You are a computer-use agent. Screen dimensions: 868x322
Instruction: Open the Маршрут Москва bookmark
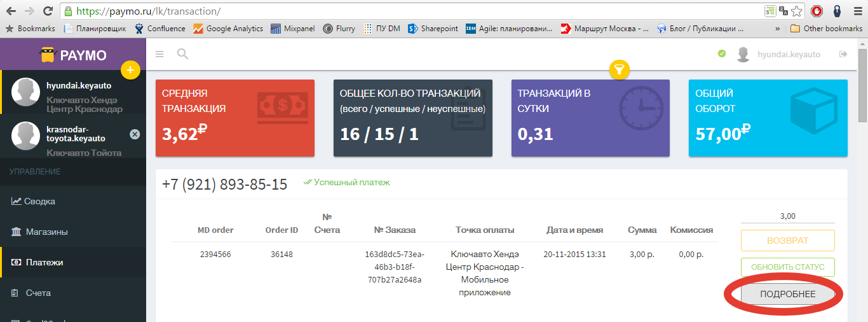[x=605, y=29]
